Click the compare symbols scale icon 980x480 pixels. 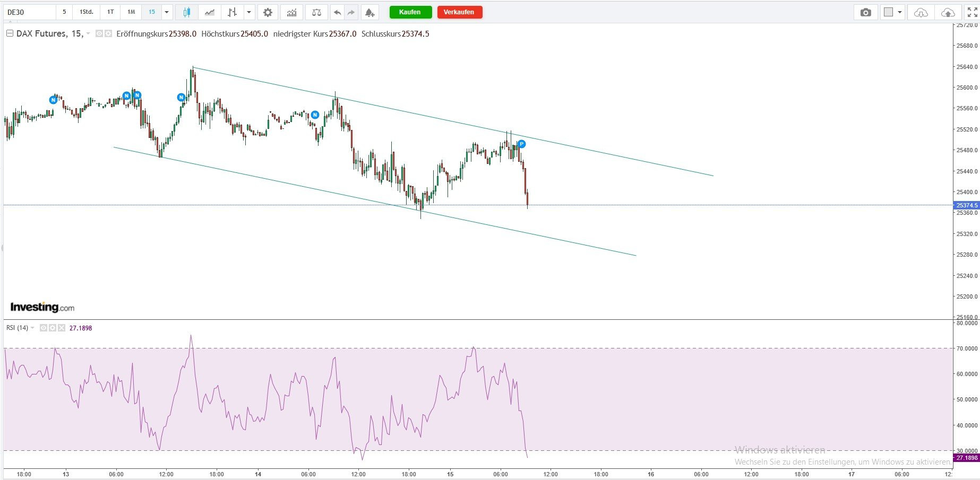click(316, 12)
